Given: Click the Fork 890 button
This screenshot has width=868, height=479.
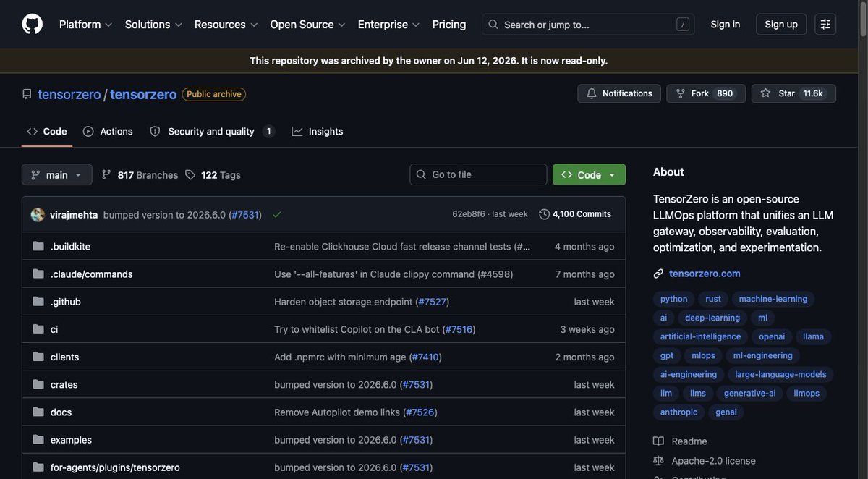Looking at the screenshot, I should coord(707,93).
